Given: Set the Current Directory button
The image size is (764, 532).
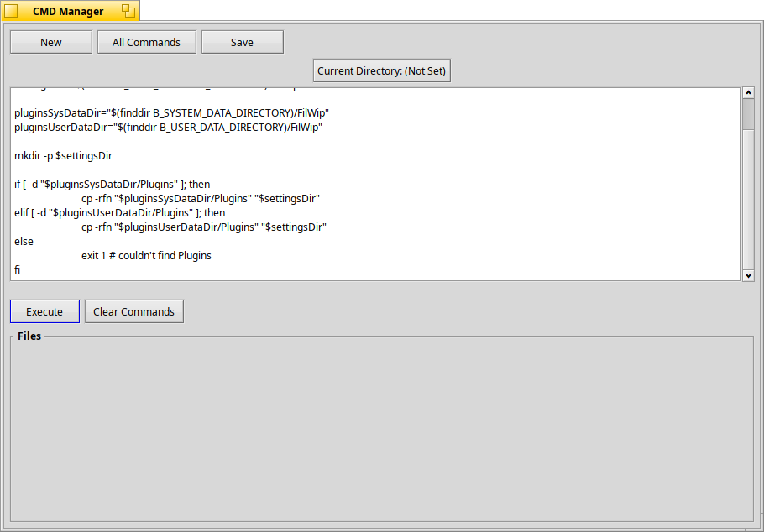Looking at the screenshot, I should point(381,70).
